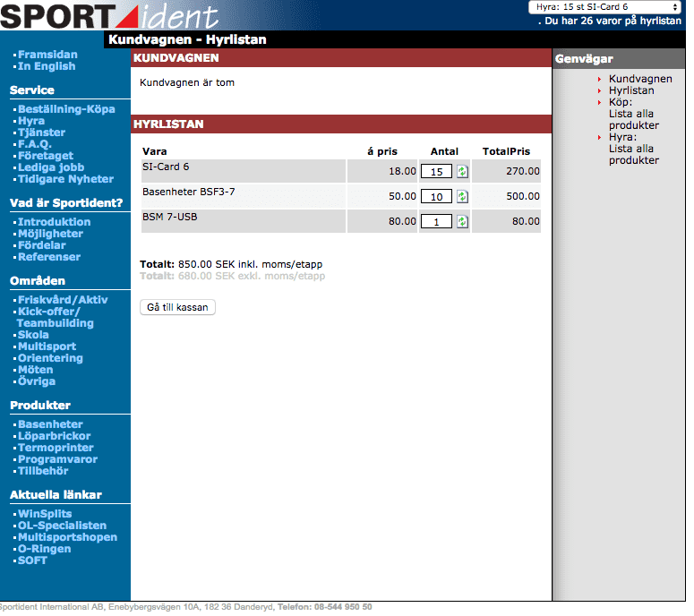The height and width of the screenshot is (616, 694).
Task: Click BSM 7-USB item name
Action: click(169, 217)
